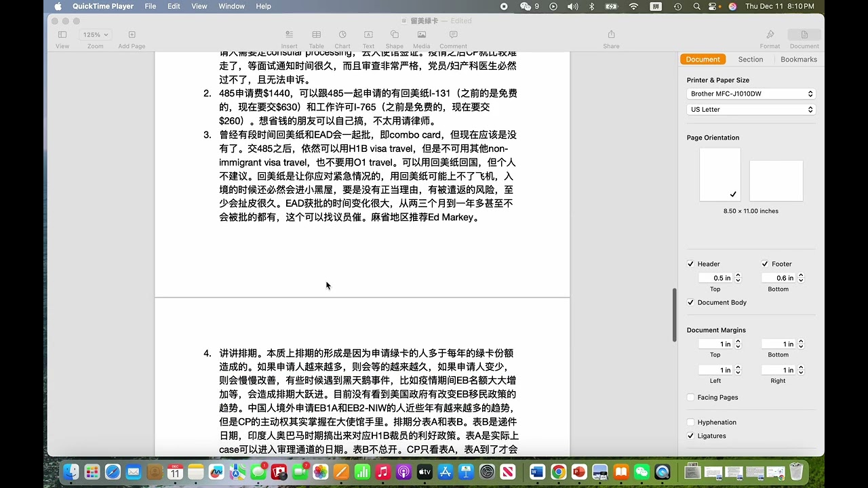Open the Shape toolbar icon
This screenshot has width=868, height=488.
tap(395, 35)
